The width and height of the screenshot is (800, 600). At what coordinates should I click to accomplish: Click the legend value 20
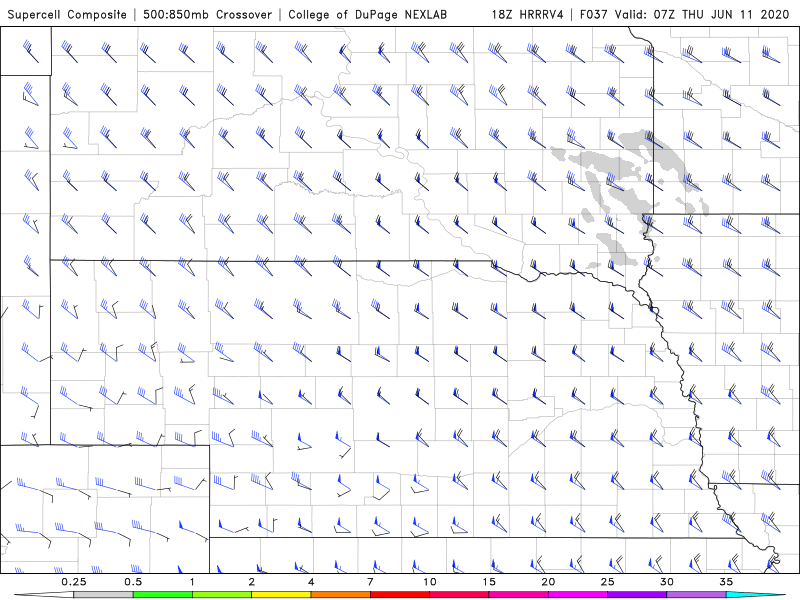548,582
